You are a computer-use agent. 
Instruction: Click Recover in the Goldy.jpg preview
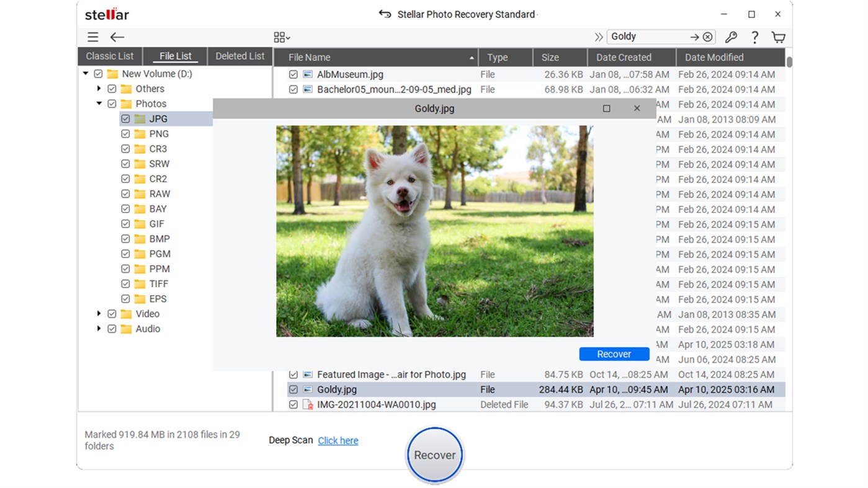pos(614,353)
